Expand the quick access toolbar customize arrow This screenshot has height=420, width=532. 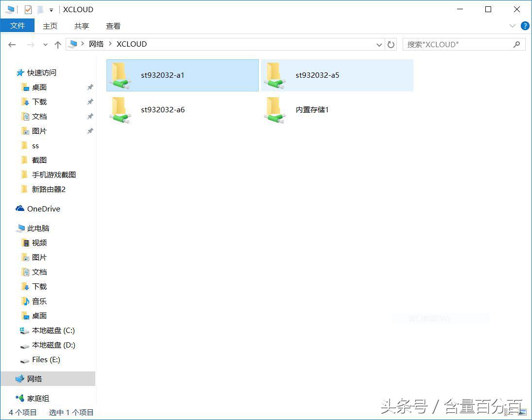(50, 9)
